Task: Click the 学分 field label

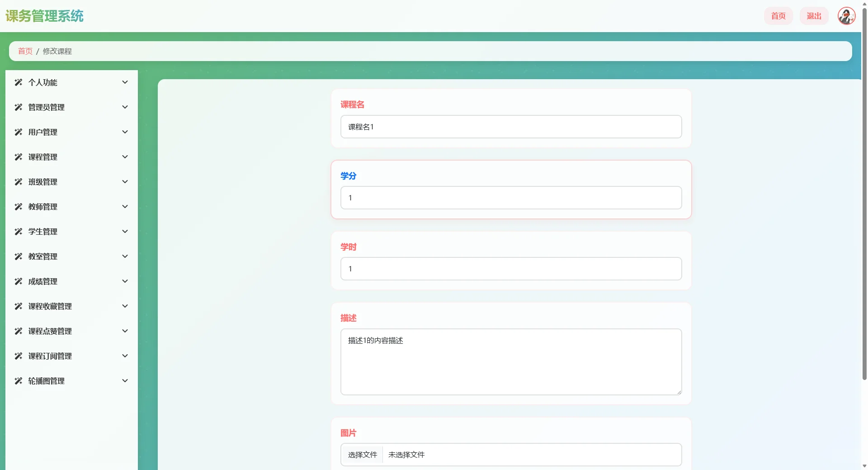Action: coord(348,176)
